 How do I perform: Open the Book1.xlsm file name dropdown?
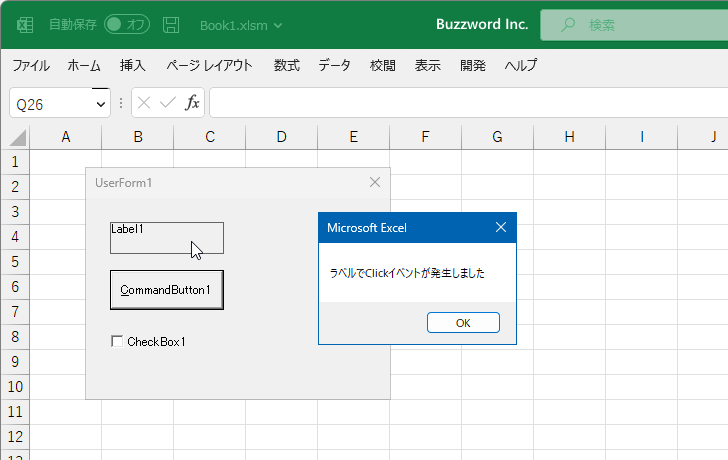[241, 26]
